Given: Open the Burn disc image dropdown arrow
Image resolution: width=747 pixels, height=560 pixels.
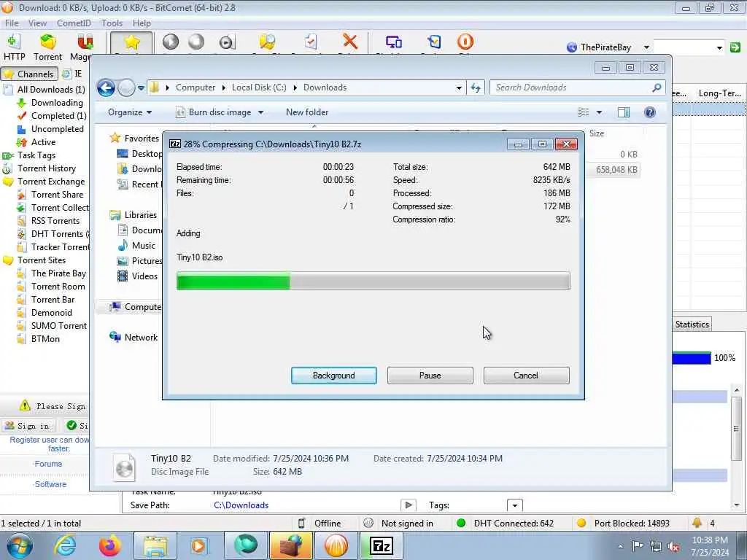Looking at the screenshot, I should click(260, 113).
